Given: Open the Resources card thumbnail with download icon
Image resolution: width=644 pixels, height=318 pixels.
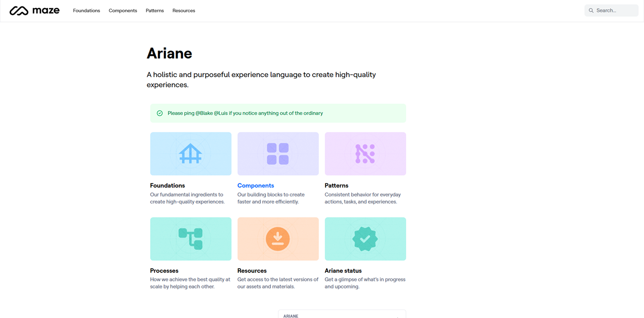Looking at the screenshot, I should (278, 239).
